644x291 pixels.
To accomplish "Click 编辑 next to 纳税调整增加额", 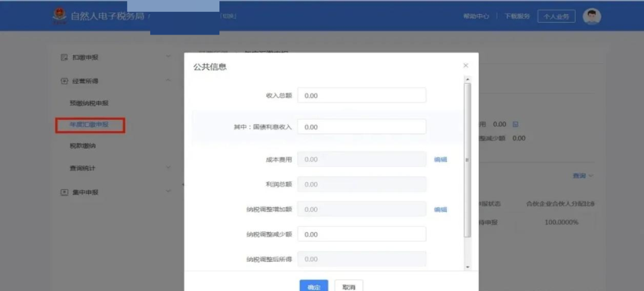I will click(440, 209).
